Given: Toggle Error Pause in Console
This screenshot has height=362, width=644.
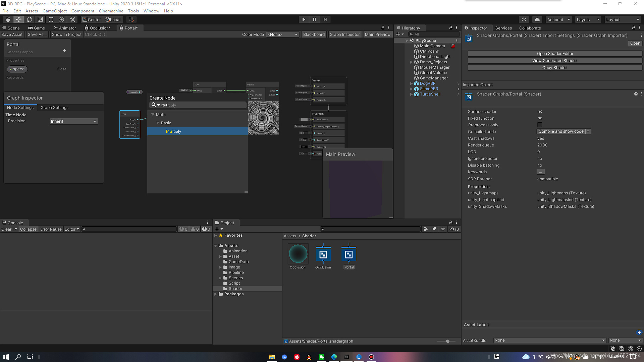Looking at the screenshot, I should (x=51, y=229).
